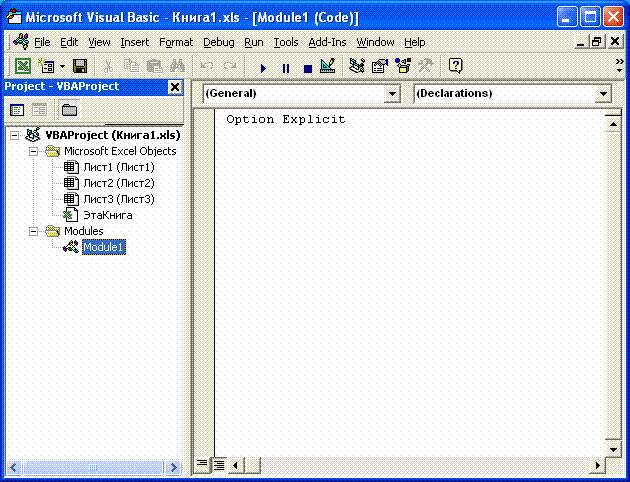The width and height of the screenshot is (630, 482).
Task: Click the Copy toolbar icon
Action: (x=131, y=66)
